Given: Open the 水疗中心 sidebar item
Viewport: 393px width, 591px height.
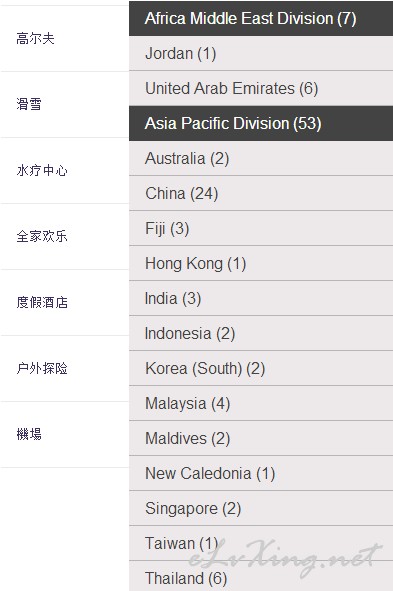Looking at the screenshot, I should (x=64, y=171).
